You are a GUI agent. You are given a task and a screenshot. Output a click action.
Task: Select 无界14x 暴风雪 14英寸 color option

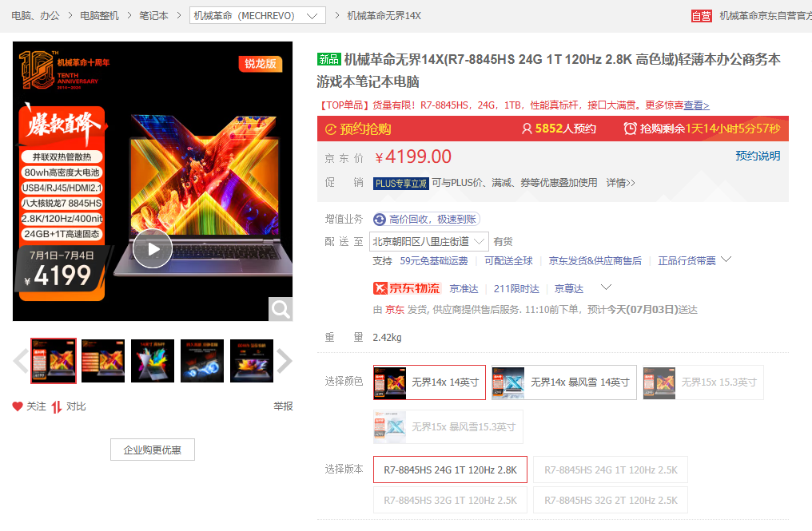[x=563, y=382]
